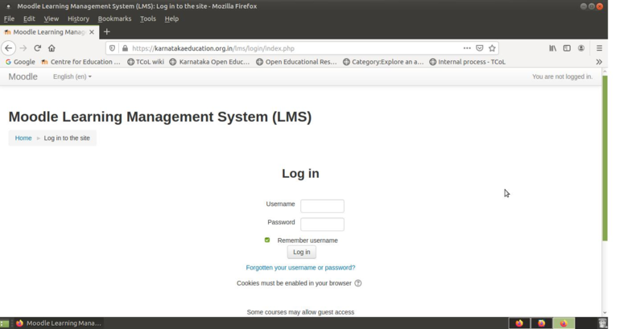Open the Library icon
Screen dimensions: 644x329
[553, 48]
